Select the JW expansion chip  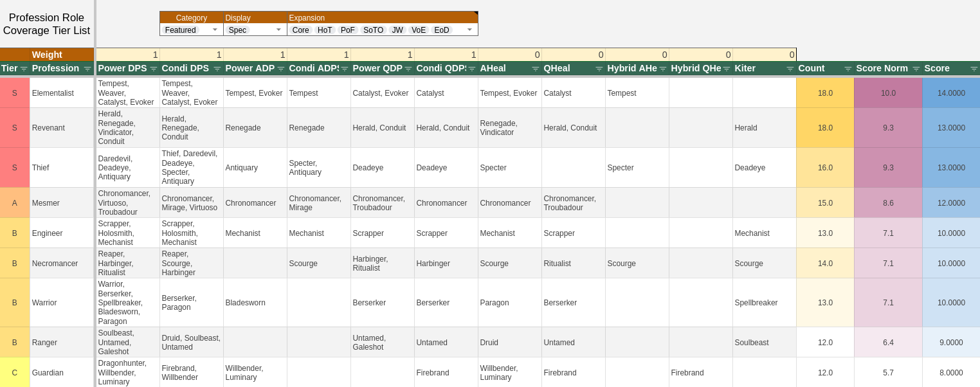[397, 30]
